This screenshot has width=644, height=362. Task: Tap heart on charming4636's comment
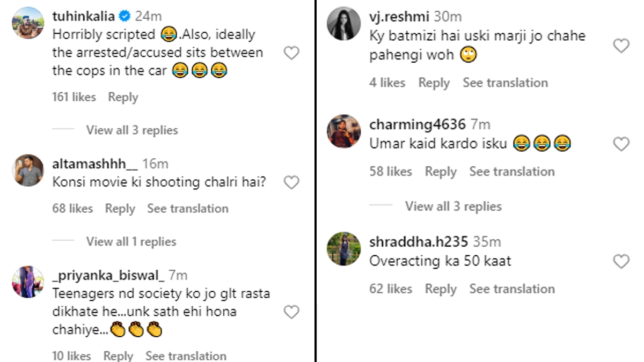pyautogui.click(x=621, y=144)
